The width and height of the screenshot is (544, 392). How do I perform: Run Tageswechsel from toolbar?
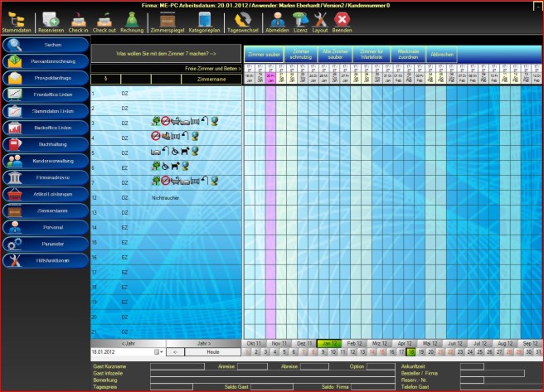[x=243, y=22]
